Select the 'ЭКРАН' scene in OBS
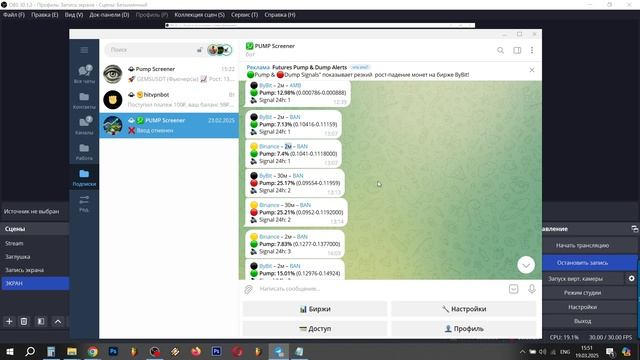The width and height of the screenshot is (640, 360). 35,284
